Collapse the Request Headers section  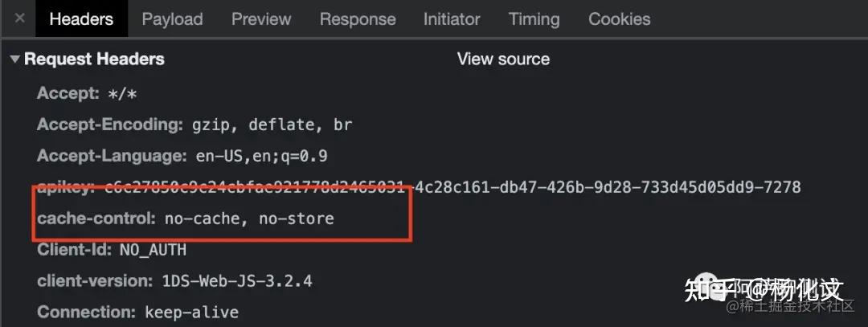15,59
